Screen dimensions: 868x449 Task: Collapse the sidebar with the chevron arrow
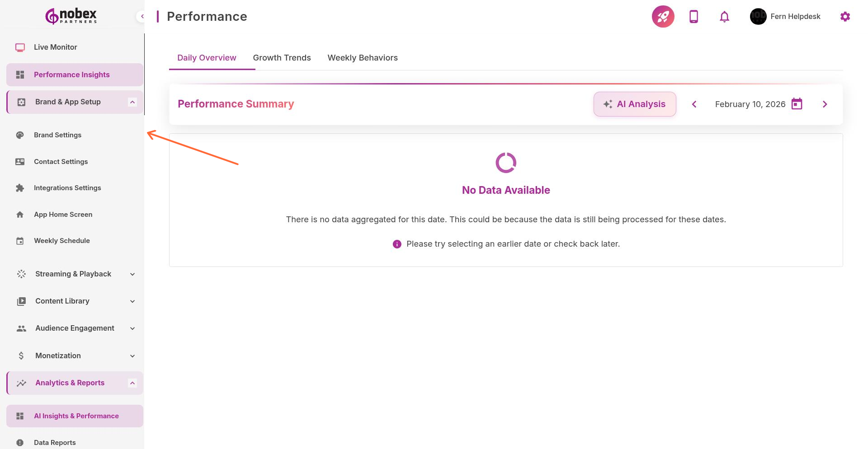tap(142, 16)
